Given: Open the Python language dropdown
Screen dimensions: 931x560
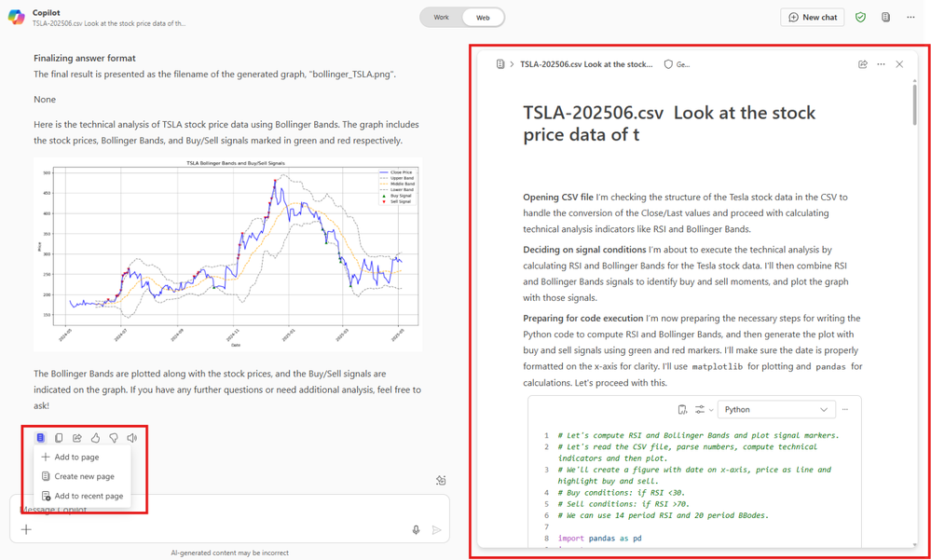Looking at the screenshot, I should click(x=776, y=409).
